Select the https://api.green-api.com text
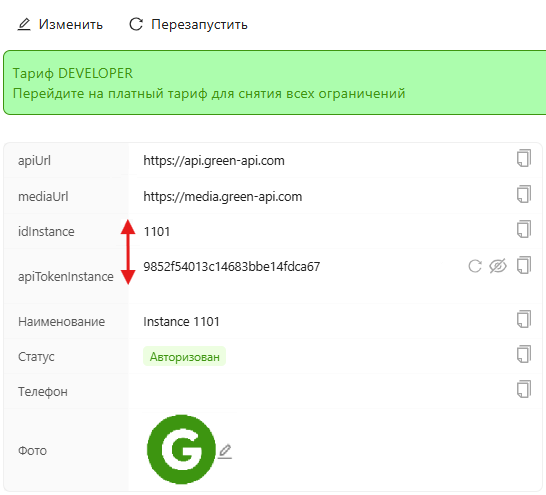Image resolution: width=546 pixels, height=495 pixels. pos(214,161)
